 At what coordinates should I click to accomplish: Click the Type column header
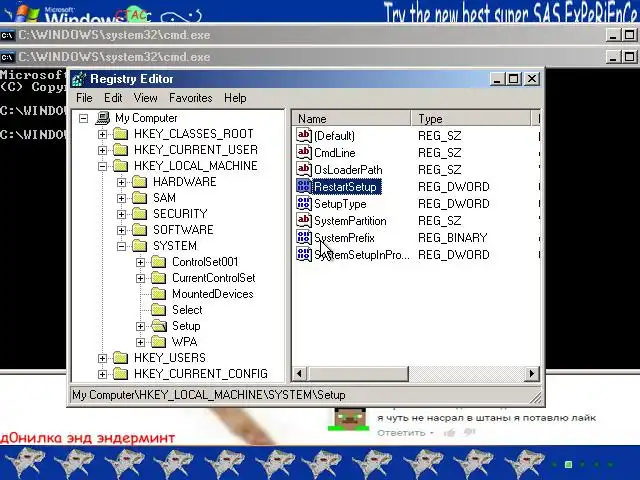click(x=471, y=118)
